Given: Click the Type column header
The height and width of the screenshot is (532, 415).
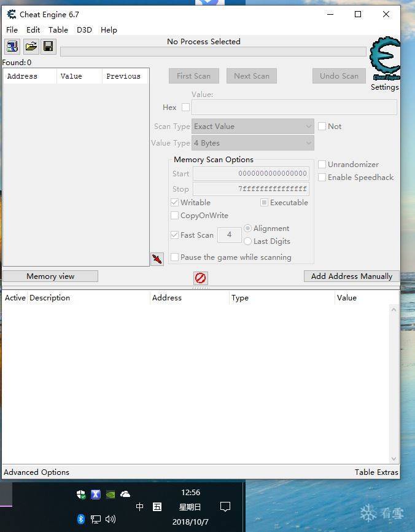Looking at the screenshot, I should [282, 297].
